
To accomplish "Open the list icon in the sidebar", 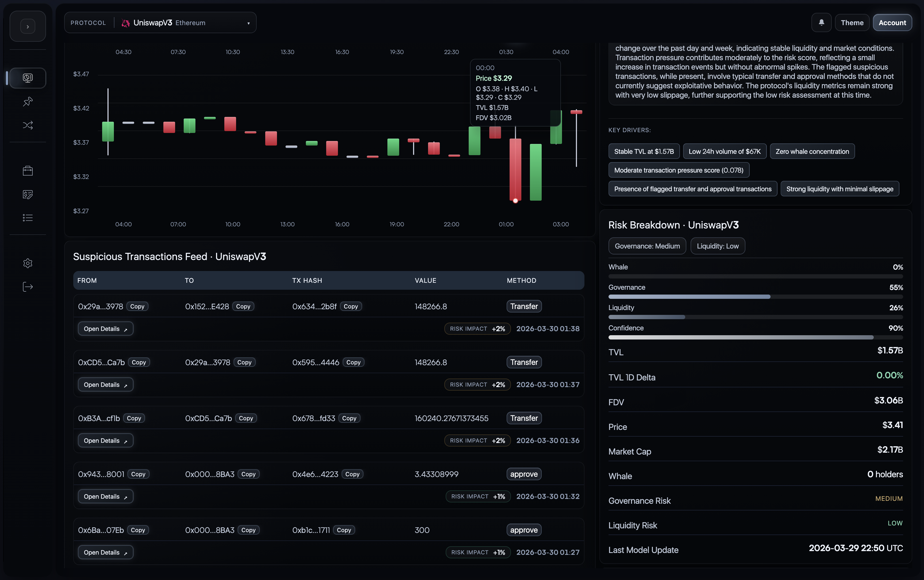I will (28, 218).
